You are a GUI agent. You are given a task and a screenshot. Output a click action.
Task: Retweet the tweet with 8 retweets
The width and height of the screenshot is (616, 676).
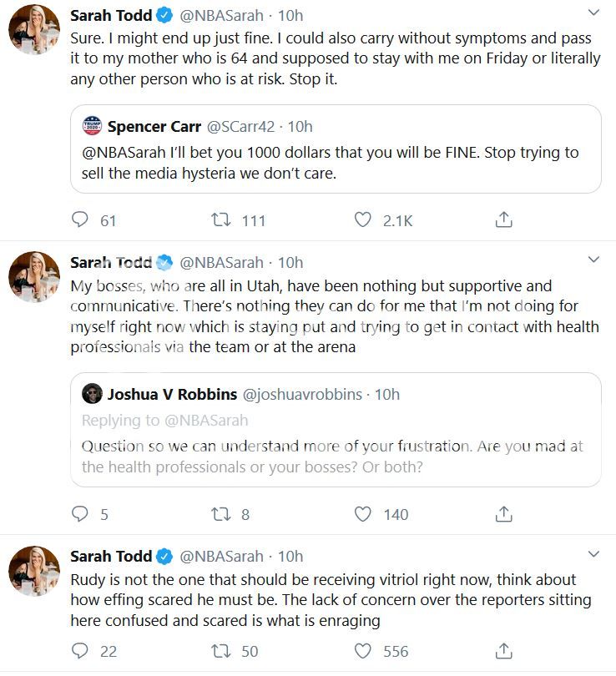pyautogui.click(x=222, y=514)
